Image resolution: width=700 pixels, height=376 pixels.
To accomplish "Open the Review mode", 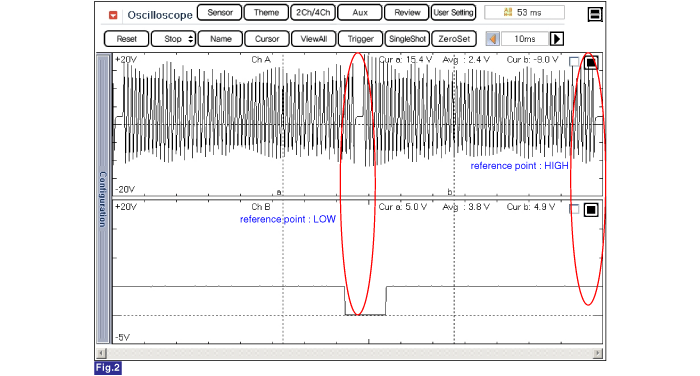I will (x=407, y=13).
